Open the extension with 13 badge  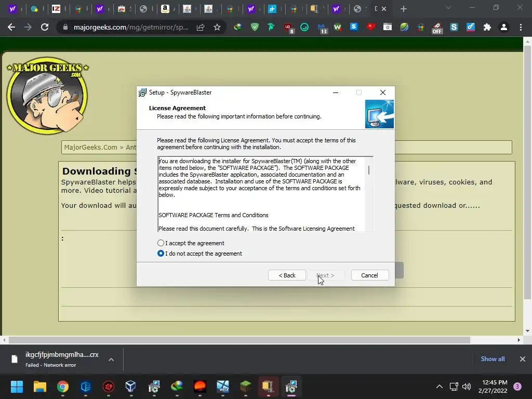click(x=322, y=28)
